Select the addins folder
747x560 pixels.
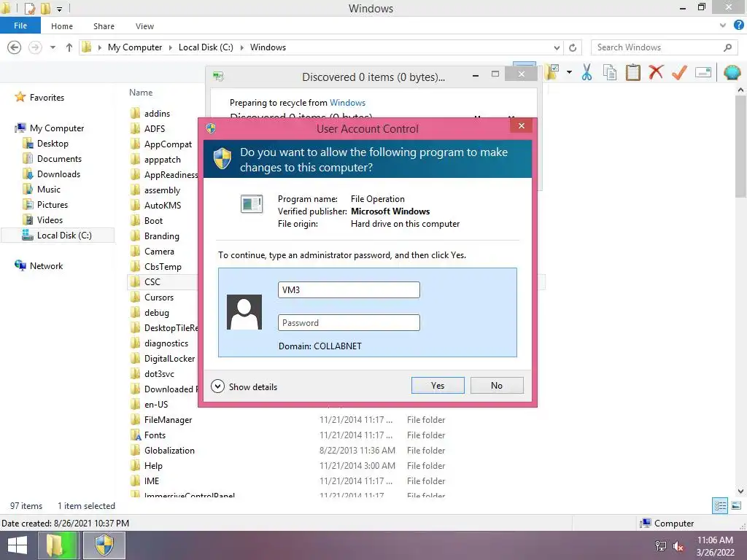[x=158, y=113]
